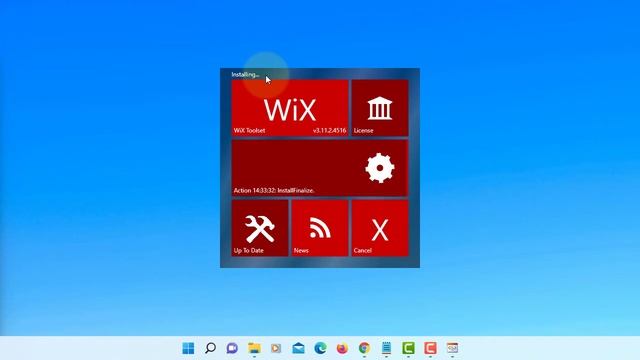Open the red Camtasia recorder taskbar icon
640x360 pixels.
point(431,348)
